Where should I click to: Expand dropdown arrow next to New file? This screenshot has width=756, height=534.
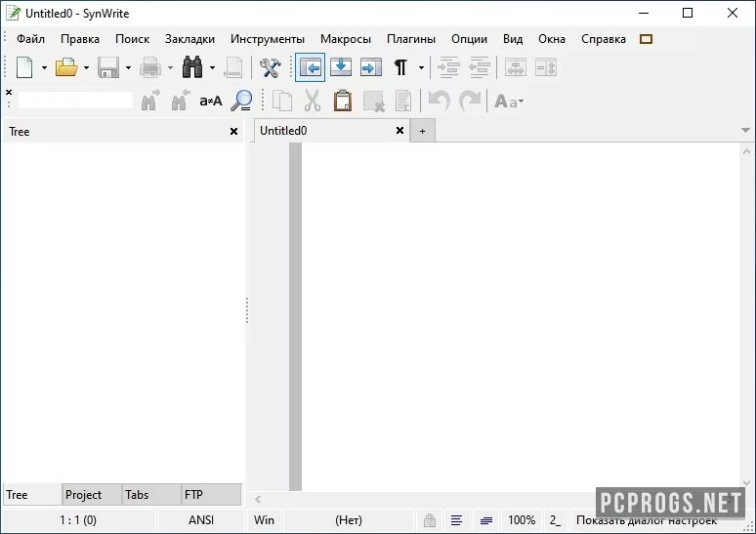pyautogui.click(x=44, y=68)
